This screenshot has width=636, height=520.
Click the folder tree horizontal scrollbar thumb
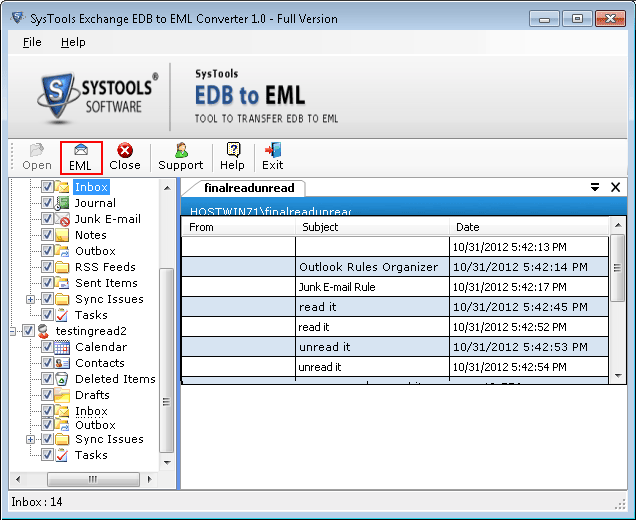click(93, 479)
